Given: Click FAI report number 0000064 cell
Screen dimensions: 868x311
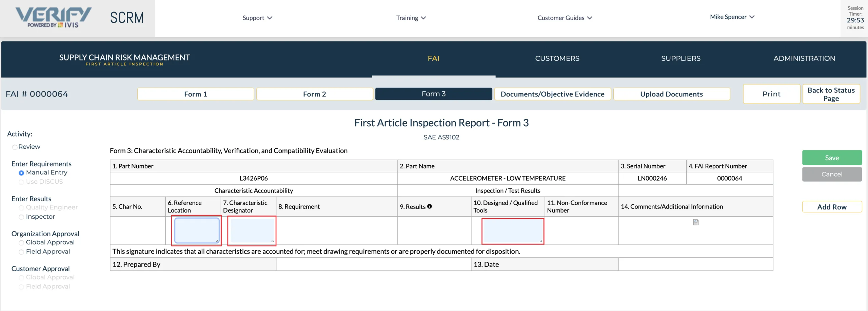Looking at the screenshot, I should (x=730, y=178).
